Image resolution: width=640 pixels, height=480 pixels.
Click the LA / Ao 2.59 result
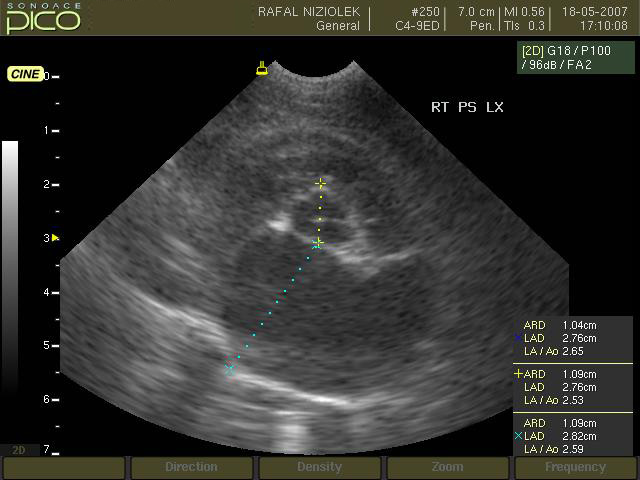554,449
